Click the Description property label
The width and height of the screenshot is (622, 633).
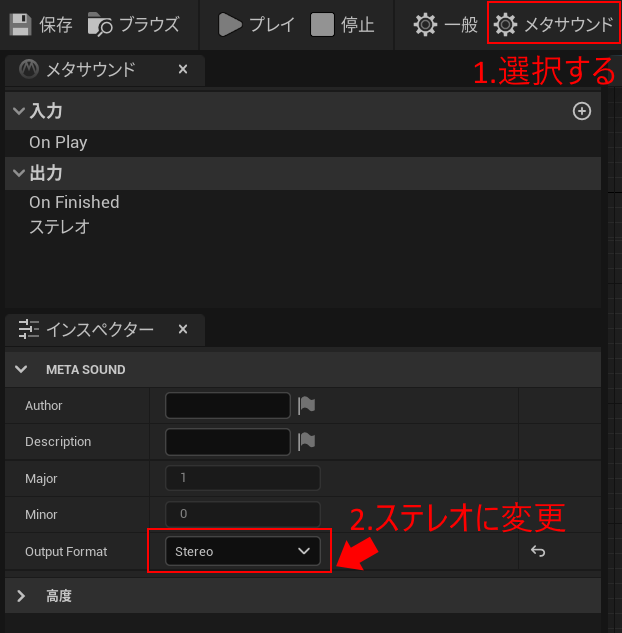pos(58,442)
